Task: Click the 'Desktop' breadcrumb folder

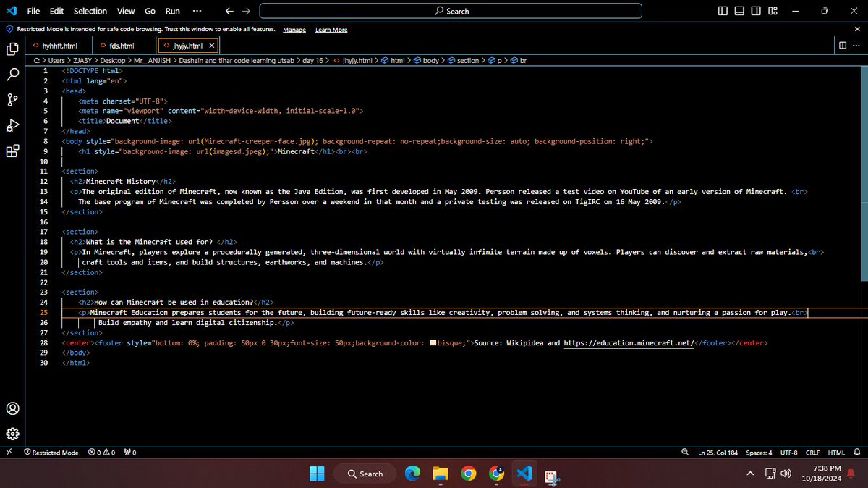Action: pyautogui.click(x=112, y=61)
